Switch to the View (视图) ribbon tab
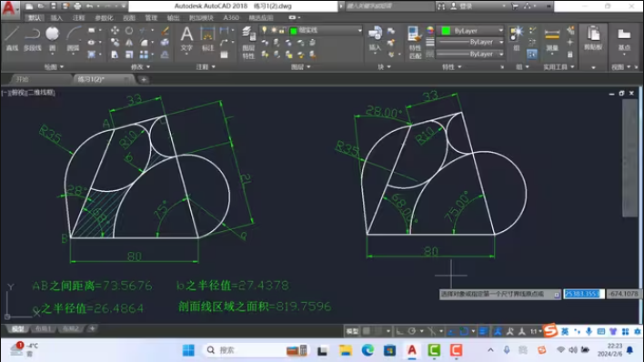This screenshot has width=644, height=362. point(129,17)
